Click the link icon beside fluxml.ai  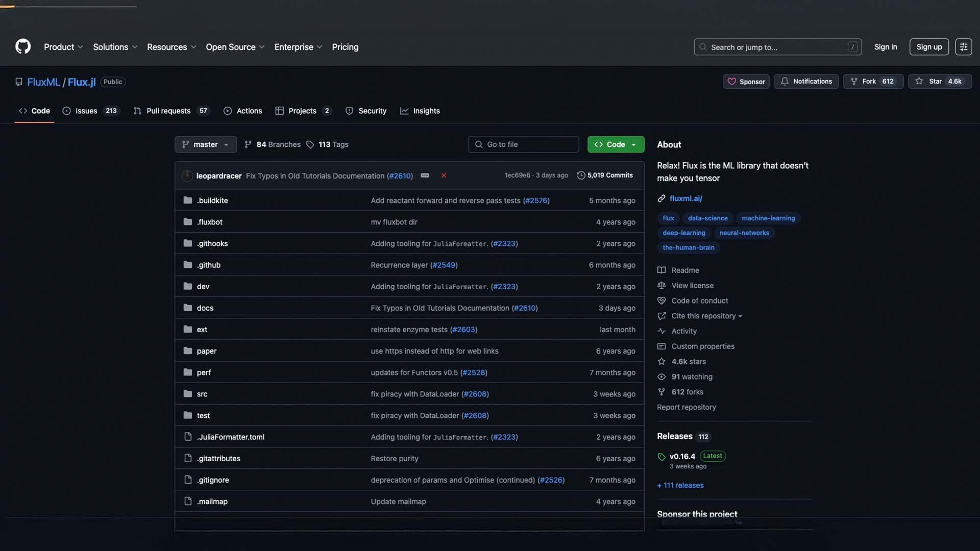coord(661,198)
